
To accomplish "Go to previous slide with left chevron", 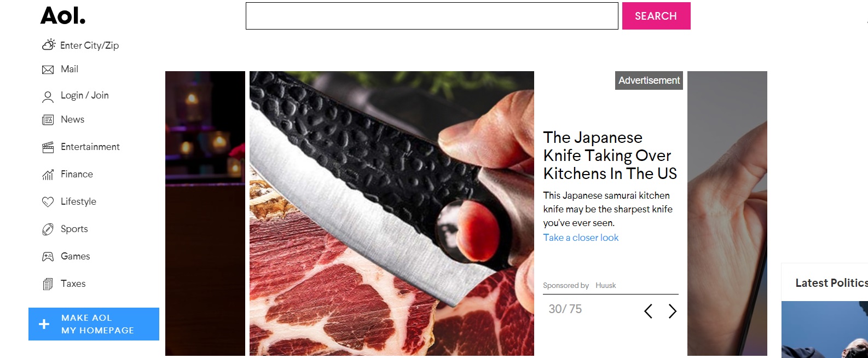I will coord(649,311).
